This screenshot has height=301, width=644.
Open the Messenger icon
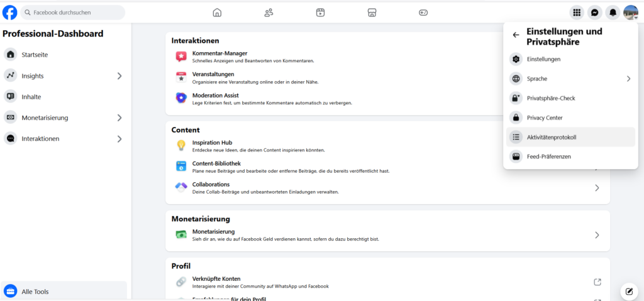coord(594,13)
